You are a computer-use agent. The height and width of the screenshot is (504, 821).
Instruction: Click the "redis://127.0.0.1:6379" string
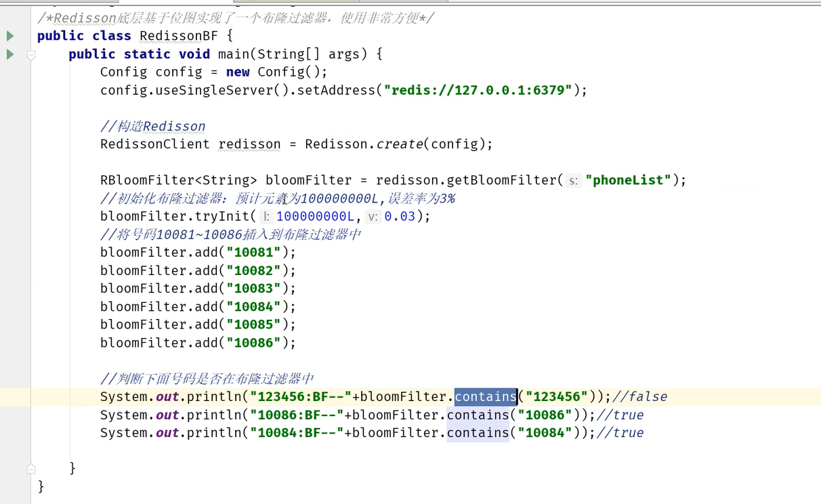pyautogui.click(x=479, y=90)
